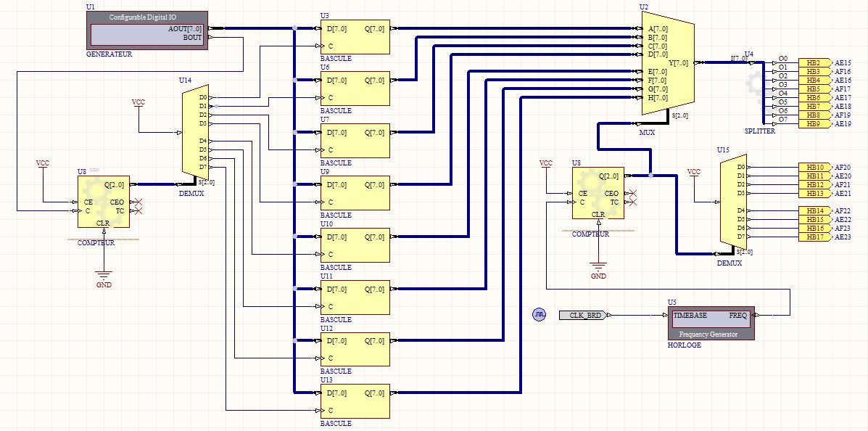Select the U13 BASCULE register block
Screen dimensions: 868x431
(x=355, y=401)
